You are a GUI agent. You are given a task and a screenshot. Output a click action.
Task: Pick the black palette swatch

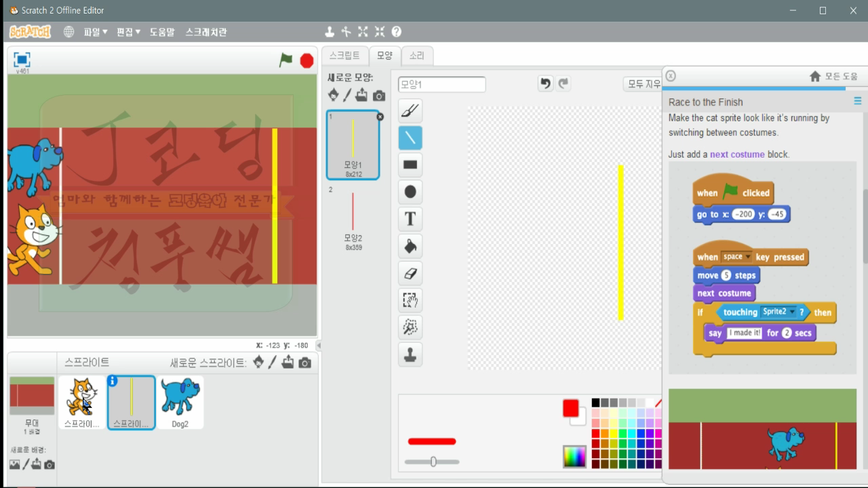tap(595, 403)
